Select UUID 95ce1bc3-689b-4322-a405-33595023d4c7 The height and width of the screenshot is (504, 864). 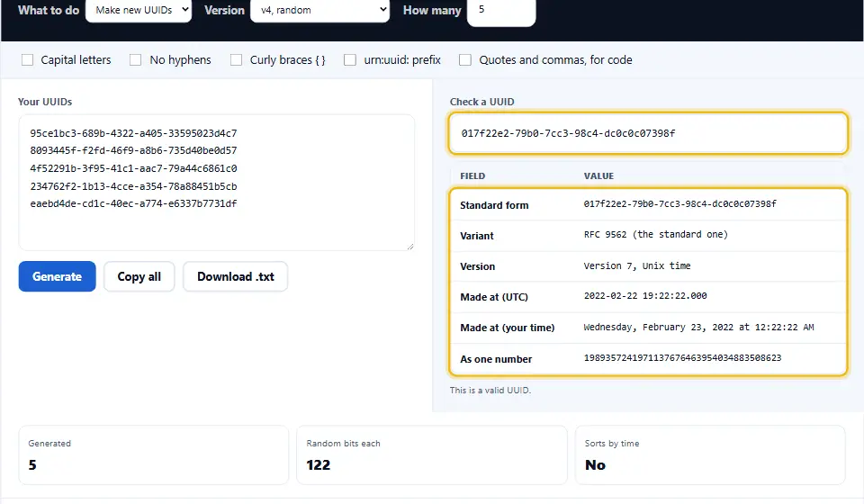click(133, 133)
